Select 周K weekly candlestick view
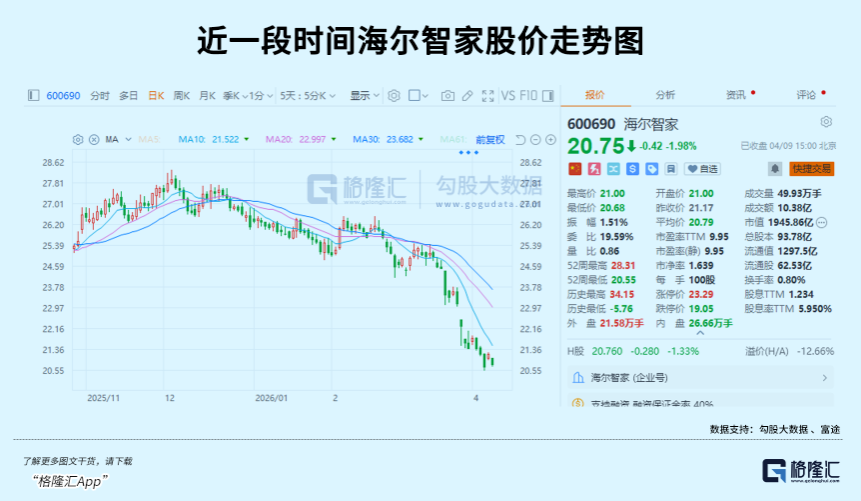 [181, 96]
